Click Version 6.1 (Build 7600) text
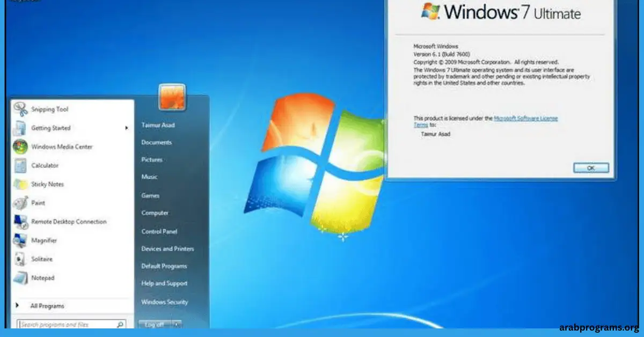Image resolution: width=644 pixels, height=337 pixels. (441, 54)
